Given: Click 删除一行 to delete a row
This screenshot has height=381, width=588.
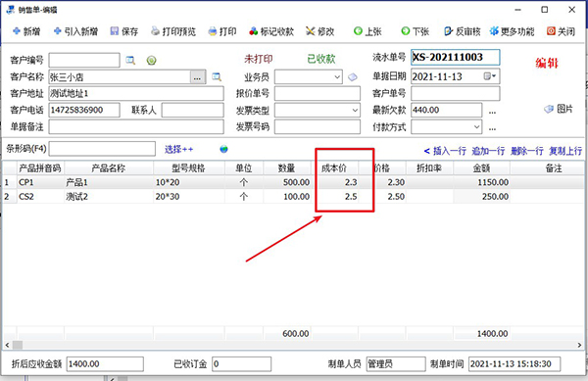Looking at the screenshot, I should 527,151.
